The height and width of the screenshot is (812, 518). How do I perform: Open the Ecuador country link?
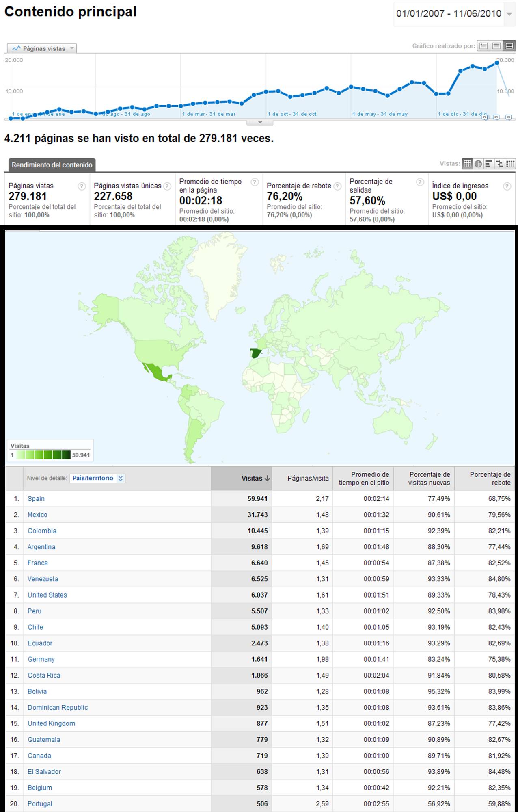pyautogui.click(x=40, y=643)
